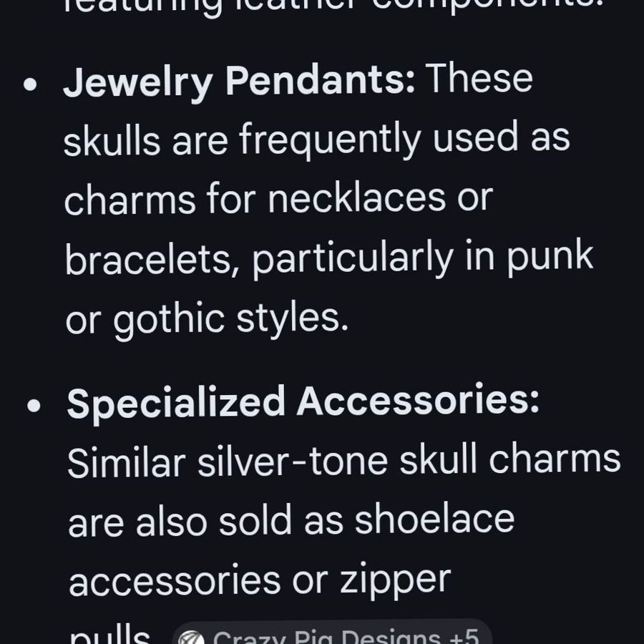The image size is (644, 644).
Task: Click the "Specialized Accessories:" bold heading
Action: point(303,403)
